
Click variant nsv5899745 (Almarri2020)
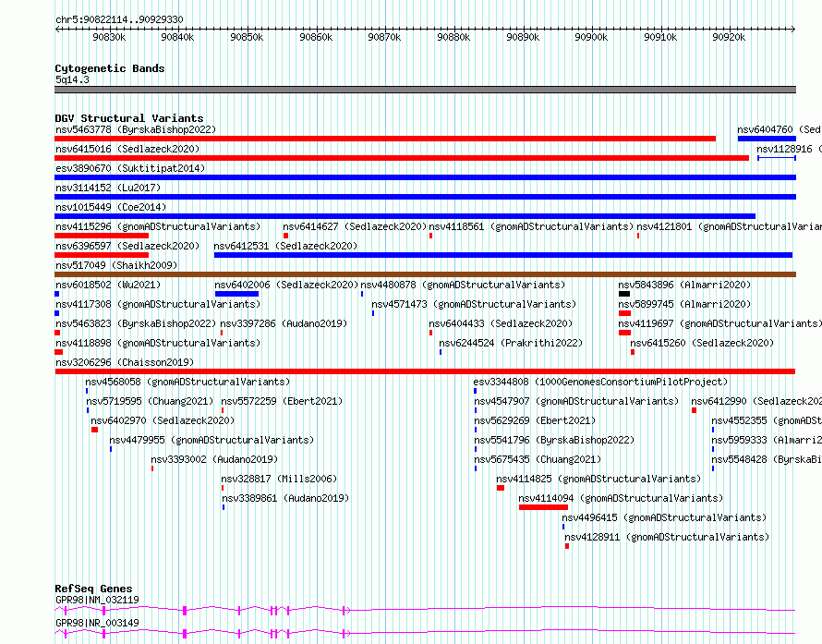pyautogui.click(x=684, y=304)
